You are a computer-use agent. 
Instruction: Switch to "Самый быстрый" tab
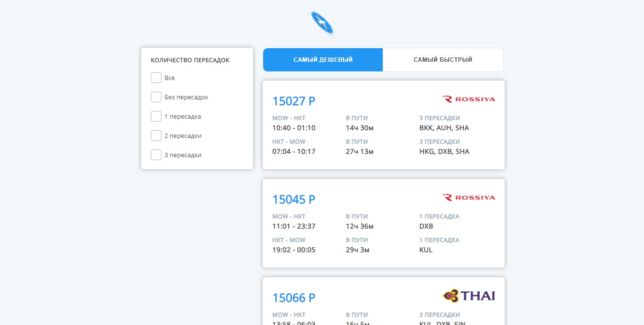coord(443,60)
